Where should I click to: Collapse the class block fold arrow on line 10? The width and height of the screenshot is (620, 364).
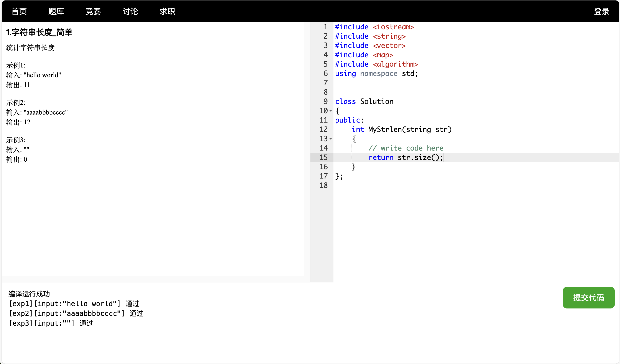(331, 111)
